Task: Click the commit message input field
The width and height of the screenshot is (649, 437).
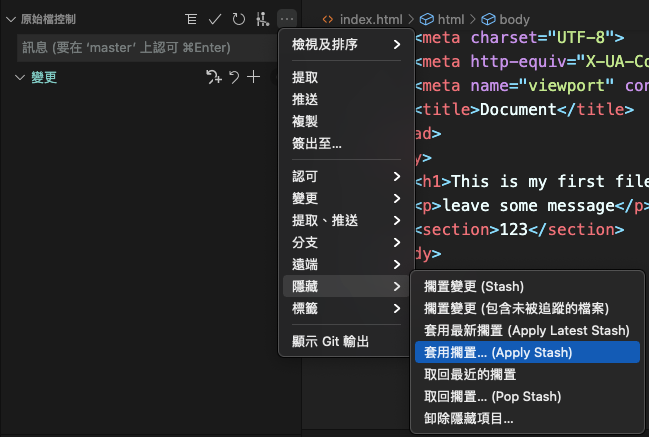Action: pos(147,48)
